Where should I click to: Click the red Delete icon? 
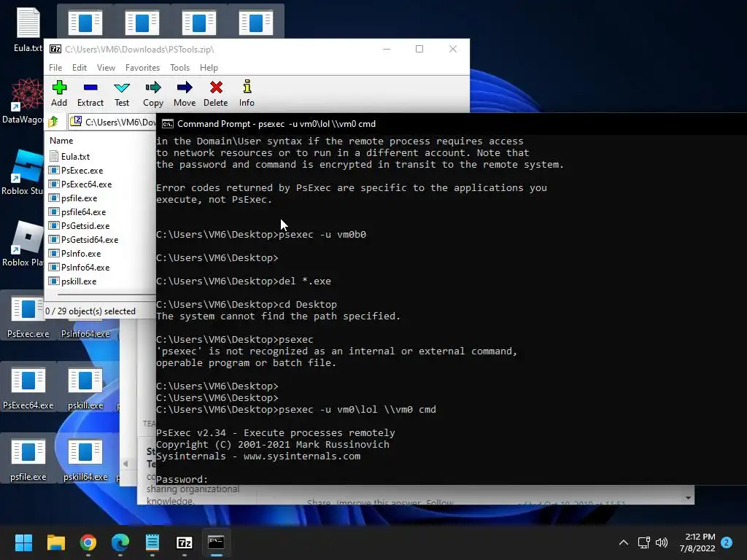tap(216, 93)
